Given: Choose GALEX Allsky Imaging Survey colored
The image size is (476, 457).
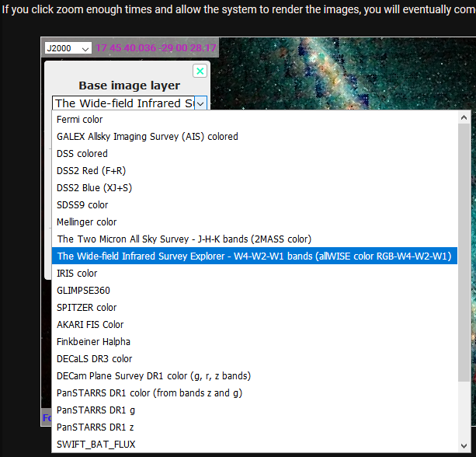Looking at the screenshot, I should click(x=148, y=137).
